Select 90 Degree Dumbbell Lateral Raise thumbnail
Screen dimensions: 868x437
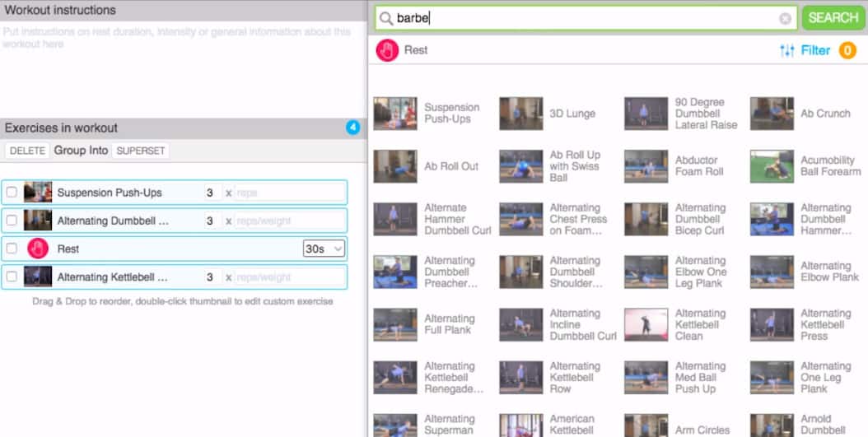pos(646,114)
